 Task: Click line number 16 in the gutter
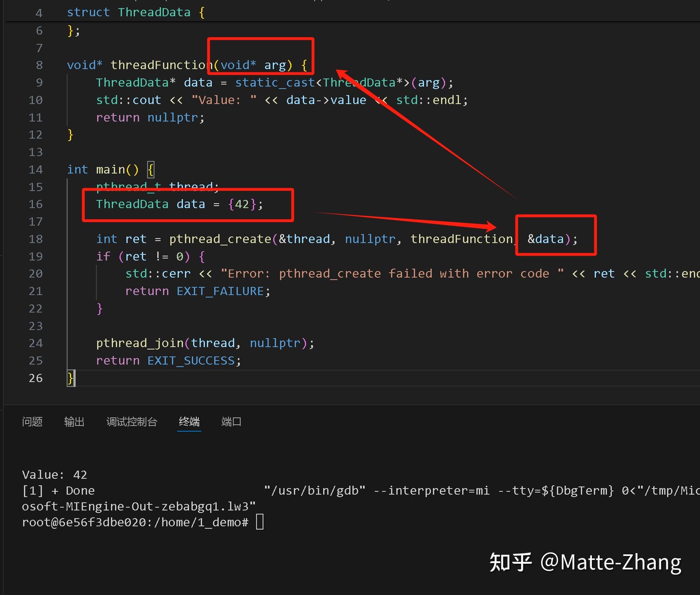[x=36, y=204]
